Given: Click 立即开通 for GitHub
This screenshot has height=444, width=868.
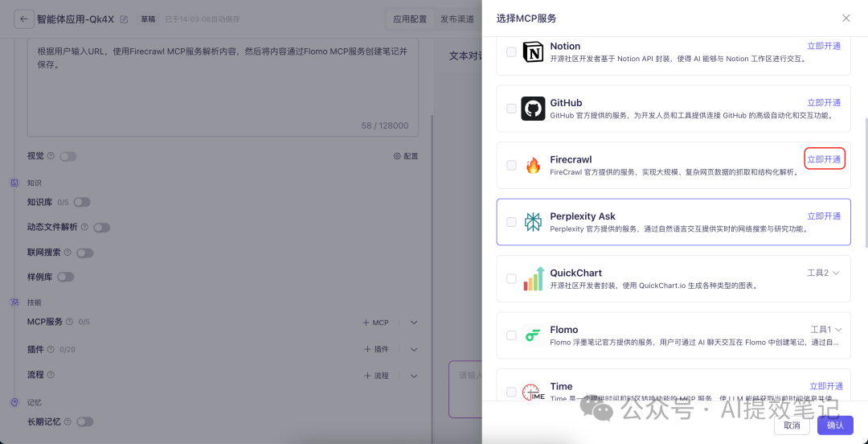Looking at the screenshot, I should click(x=824, y=102).
